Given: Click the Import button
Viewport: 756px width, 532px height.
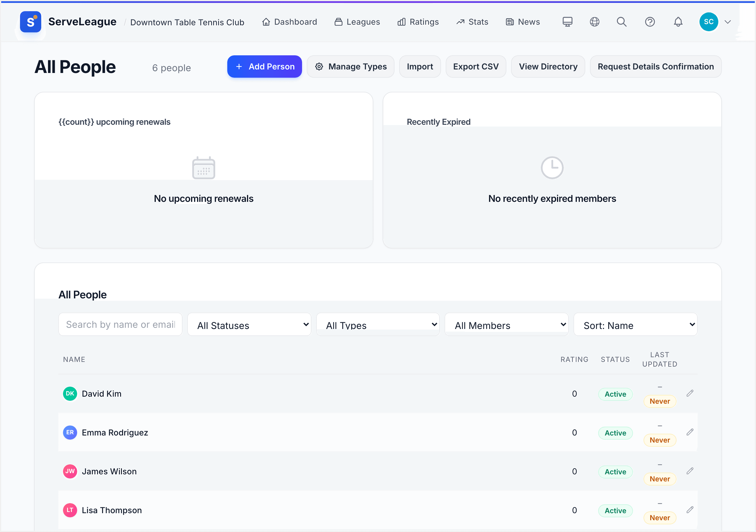Looking at the screenshot, I should [420, 66].
